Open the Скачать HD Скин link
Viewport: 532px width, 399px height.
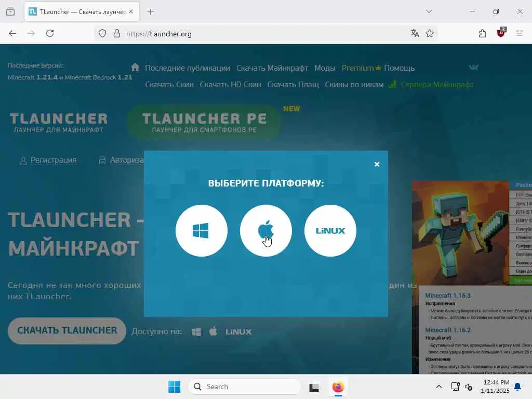click(230, 85)
